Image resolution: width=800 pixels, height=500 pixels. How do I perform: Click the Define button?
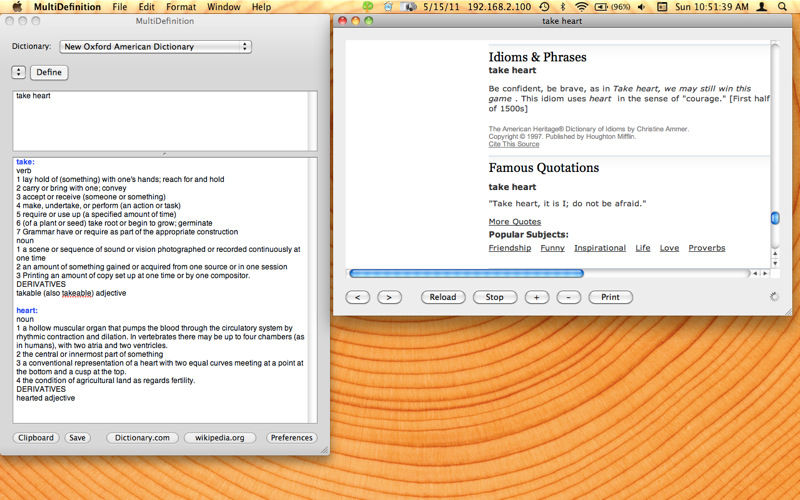point(49,72)
